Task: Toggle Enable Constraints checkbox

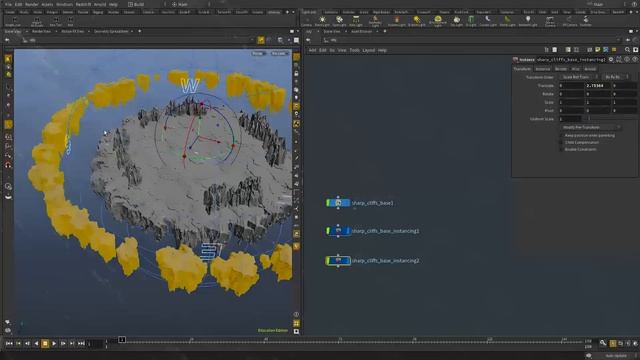Action: 562,149
